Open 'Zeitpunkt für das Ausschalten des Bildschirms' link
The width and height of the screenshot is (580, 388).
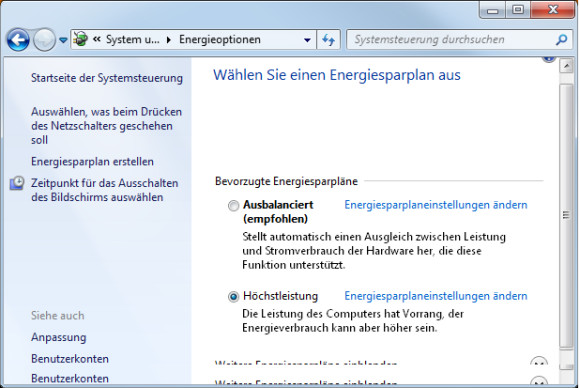point(105,190)
